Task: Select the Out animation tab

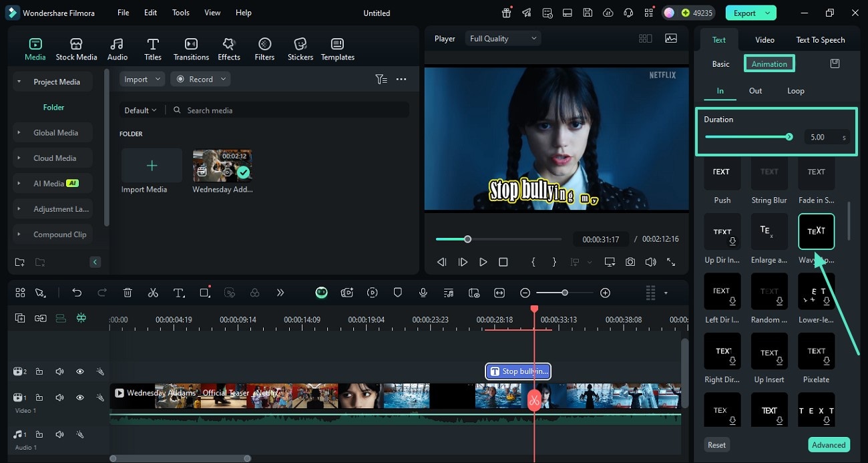Action: pos(755,91)
